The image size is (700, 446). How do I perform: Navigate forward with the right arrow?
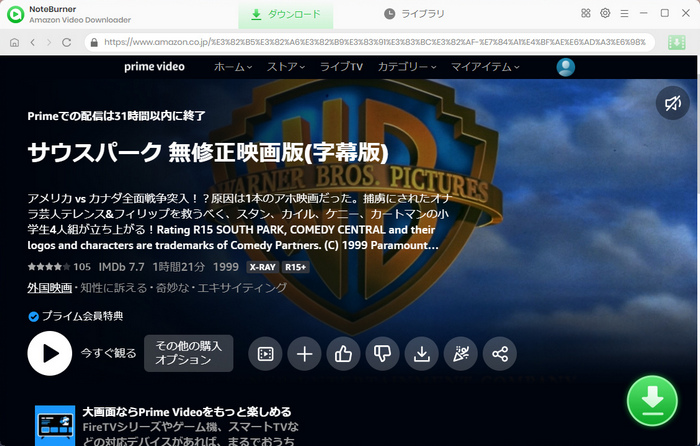pos(49,42)
